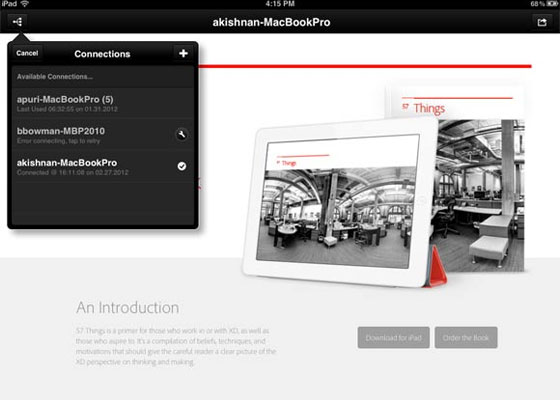Click Download for iPad button
The image size is (560, 400).
(x=394, y=338)
